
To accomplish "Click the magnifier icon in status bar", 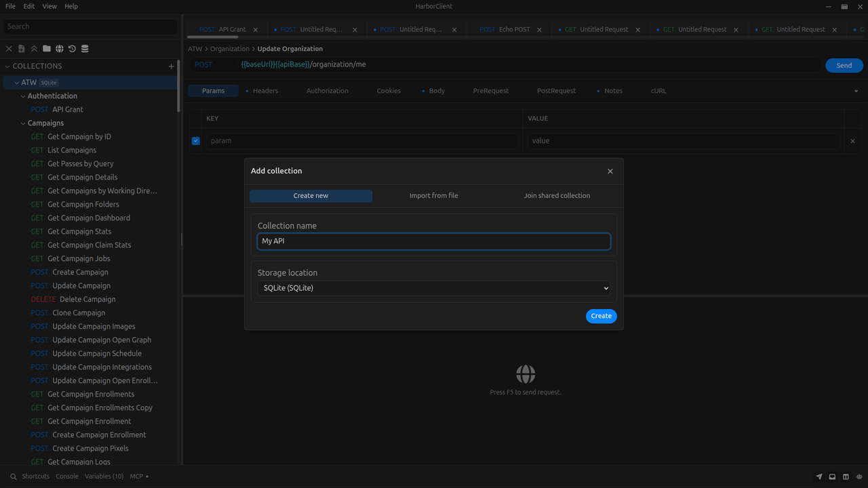I will pyautogui.click(x=13, y=476).
